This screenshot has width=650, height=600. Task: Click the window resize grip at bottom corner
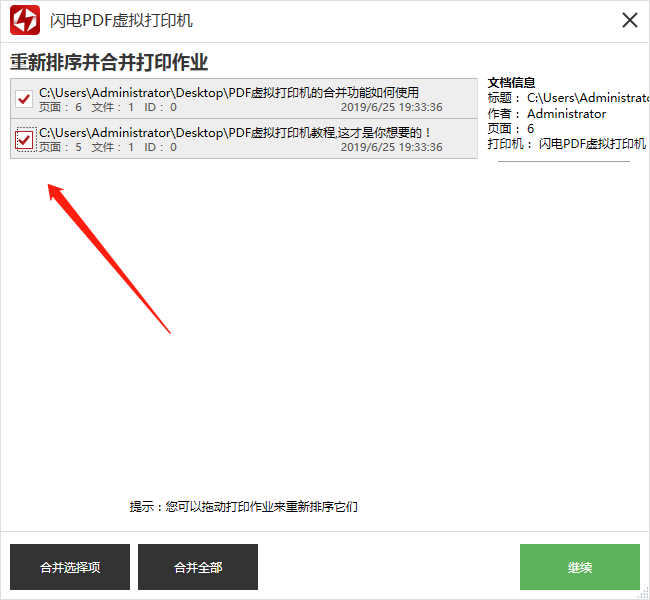(x=644, y=594)
